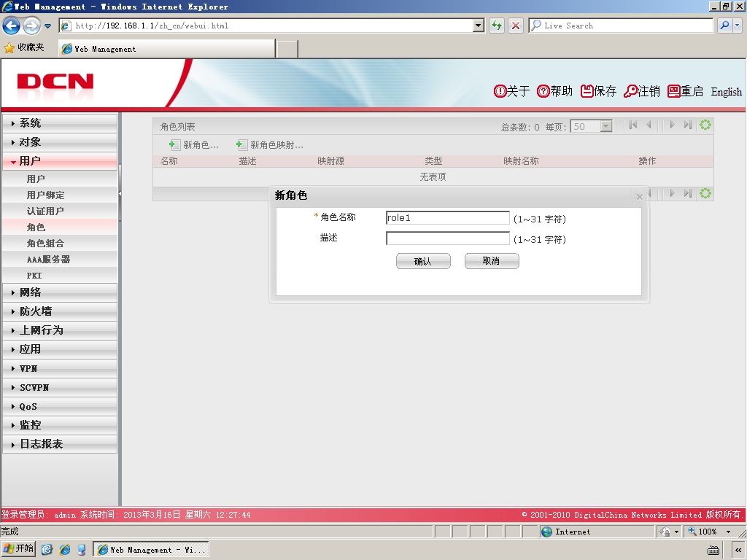Collapse the sidebar with the splitter handle

120,193
